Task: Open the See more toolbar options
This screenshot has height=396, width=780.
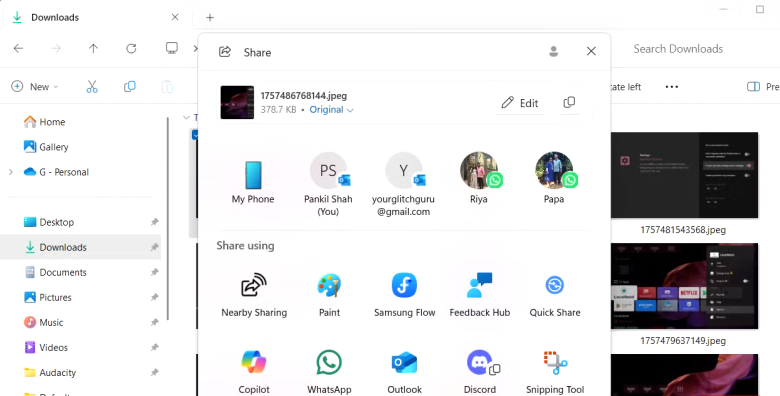Action: (672, 87)
